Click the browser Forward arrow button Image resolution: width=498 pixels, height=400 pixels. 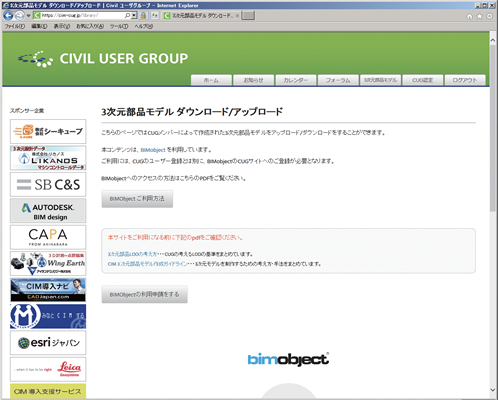pyautogui.click(x=20, y=15)
